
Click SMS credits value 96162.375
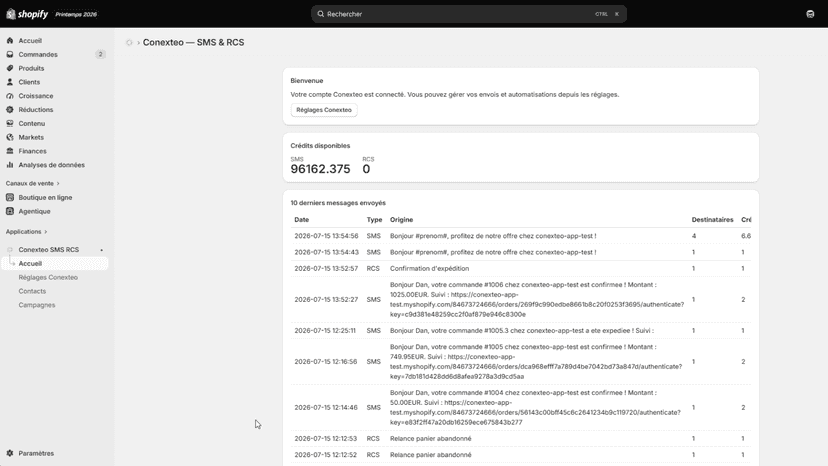320,169
